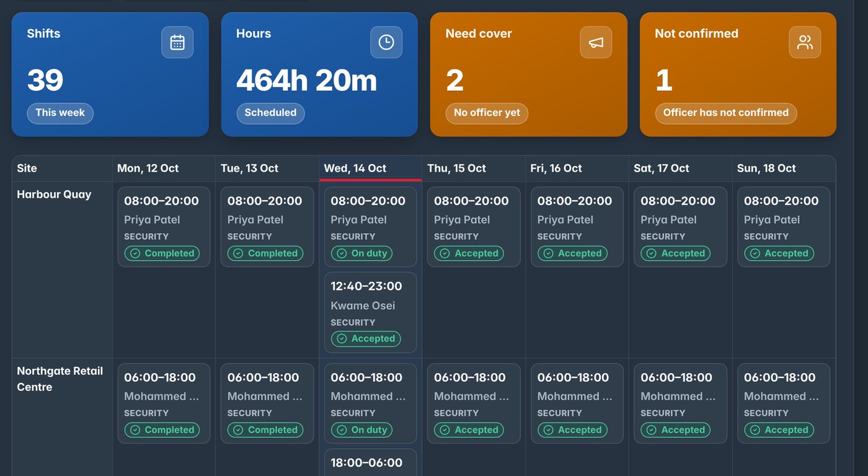
Task: Click On duty badge on Northgate Wednesday shift
Action: point(361,430)
